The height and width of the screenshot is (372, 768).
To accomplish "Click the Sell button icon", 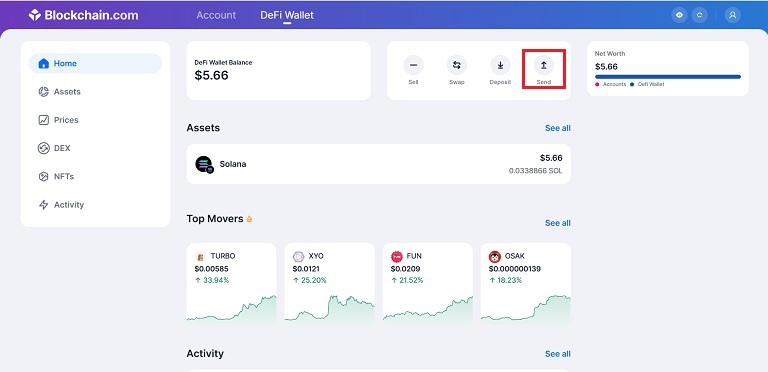I will click(x=413, y=65).
